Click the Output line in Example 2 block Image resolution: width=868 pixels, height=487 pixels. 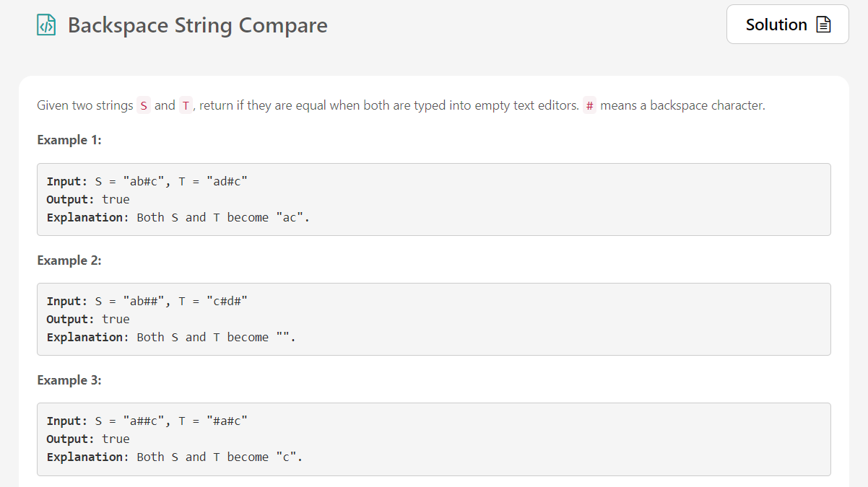point(88,319)
